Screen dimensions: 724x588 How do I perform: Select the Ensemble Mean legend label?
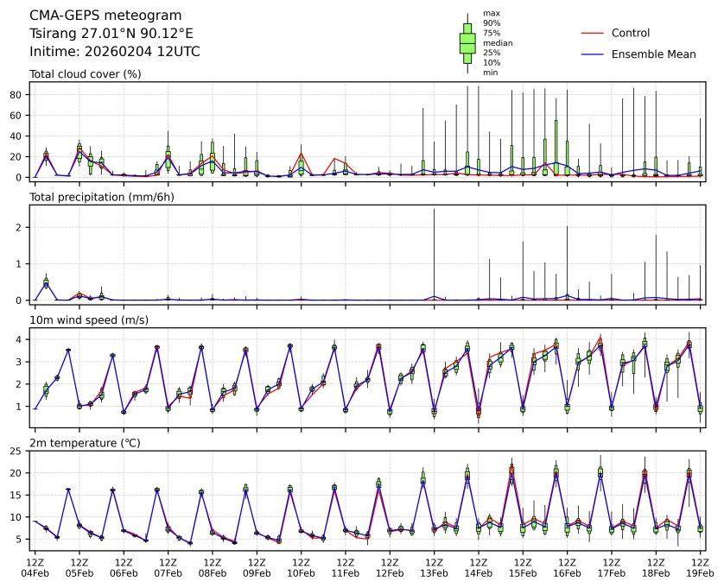(x=653, y=54)
